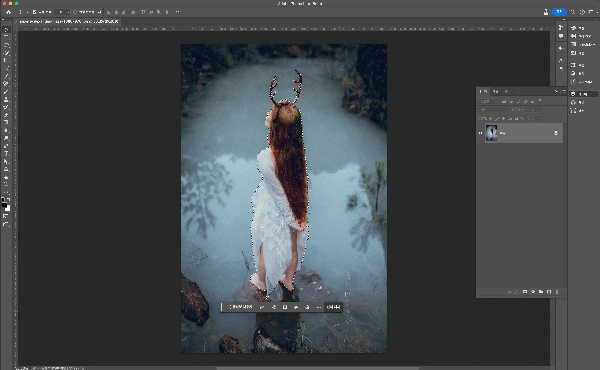This screenshot has width=600, height=370.
Task: Click the layer thumbnail in Layers panel
Action: 492,133
